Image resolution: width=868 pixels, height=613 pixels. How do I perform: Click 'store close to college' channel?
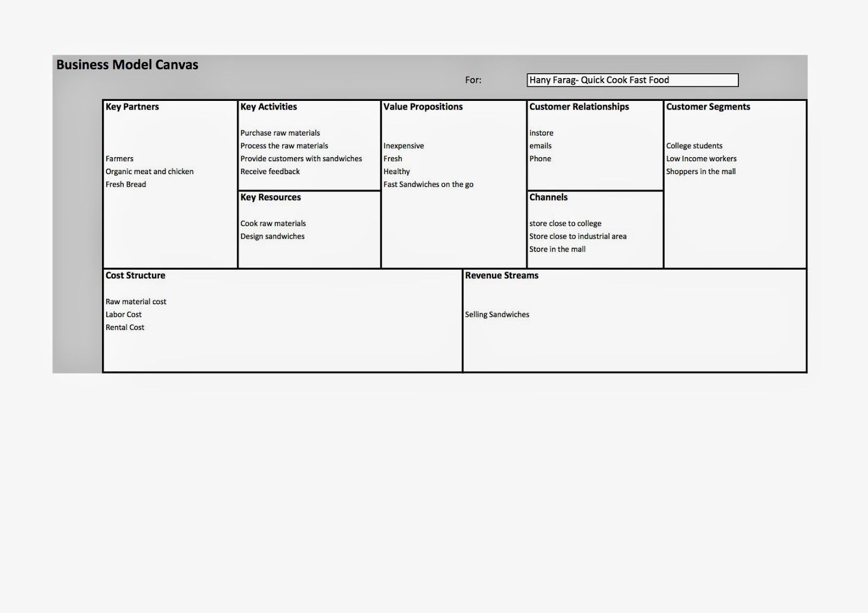pos(565,224)
